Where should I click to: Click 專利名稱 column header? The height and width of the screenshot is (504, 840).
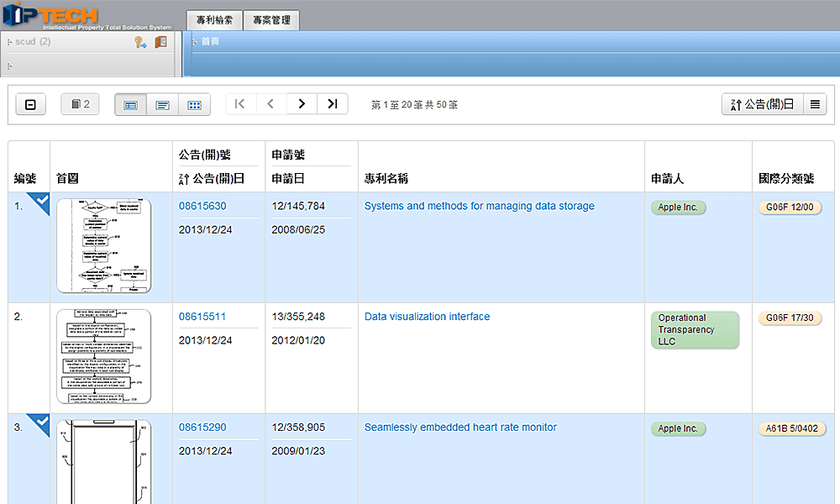tap(386, 179)
